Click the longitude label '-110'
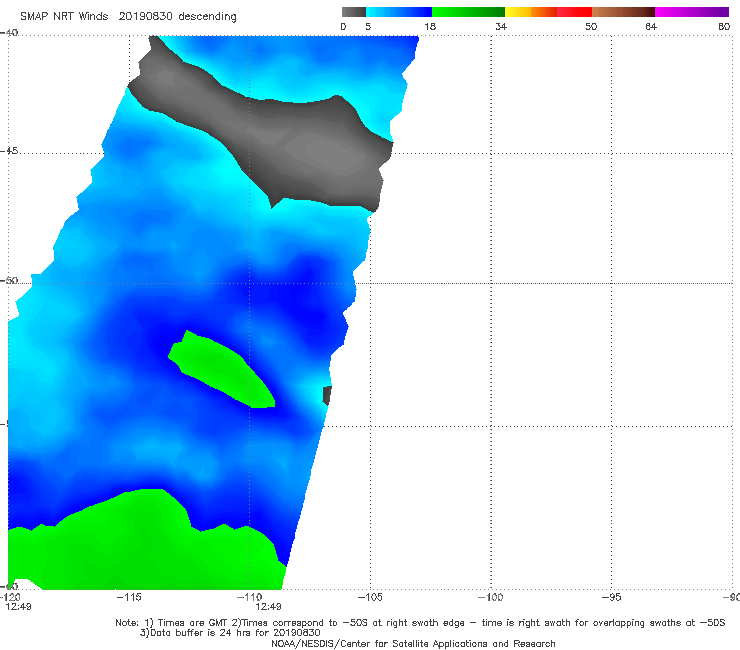Viewport: 740px width, 650px height. (249, 597)
